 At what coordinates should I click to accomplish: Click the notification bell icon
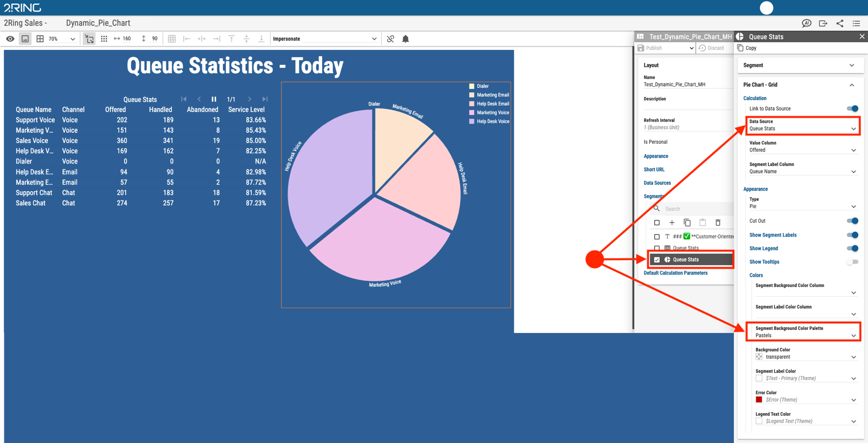pos(406,39)
